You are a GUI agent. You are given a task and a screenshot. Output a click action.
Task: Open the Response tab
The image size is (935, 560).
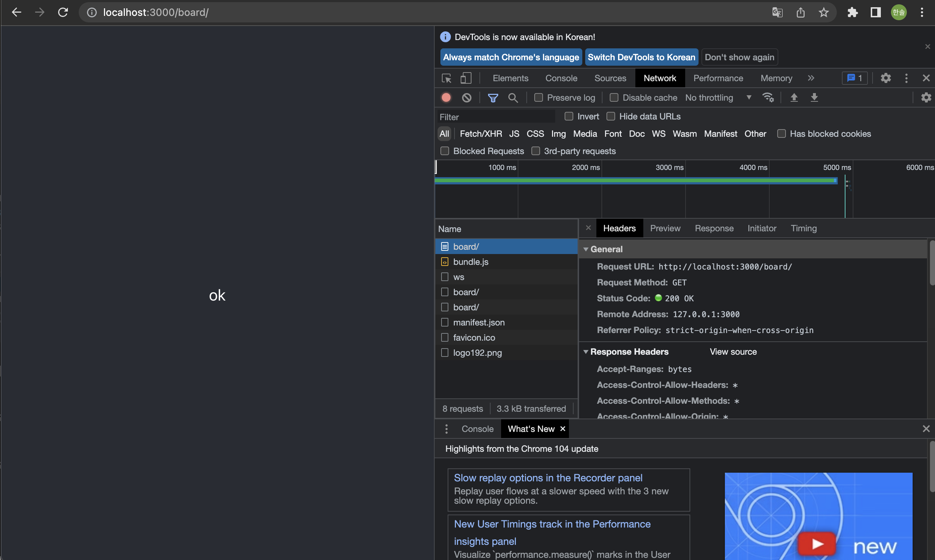(x=714, y=228)
